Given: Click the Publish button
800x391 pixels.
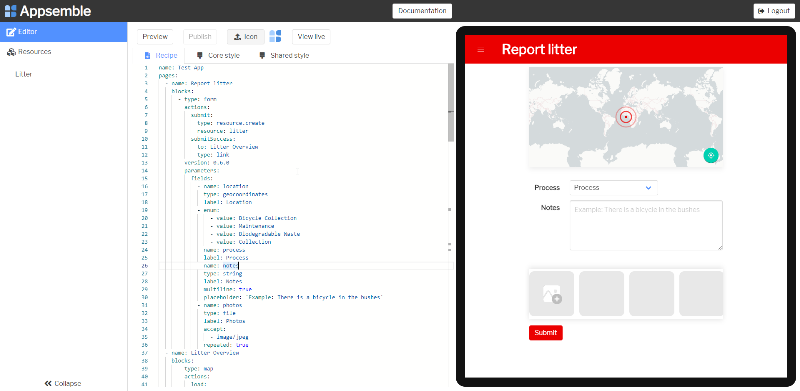Looking at the screenshot, I should (199, 37).
